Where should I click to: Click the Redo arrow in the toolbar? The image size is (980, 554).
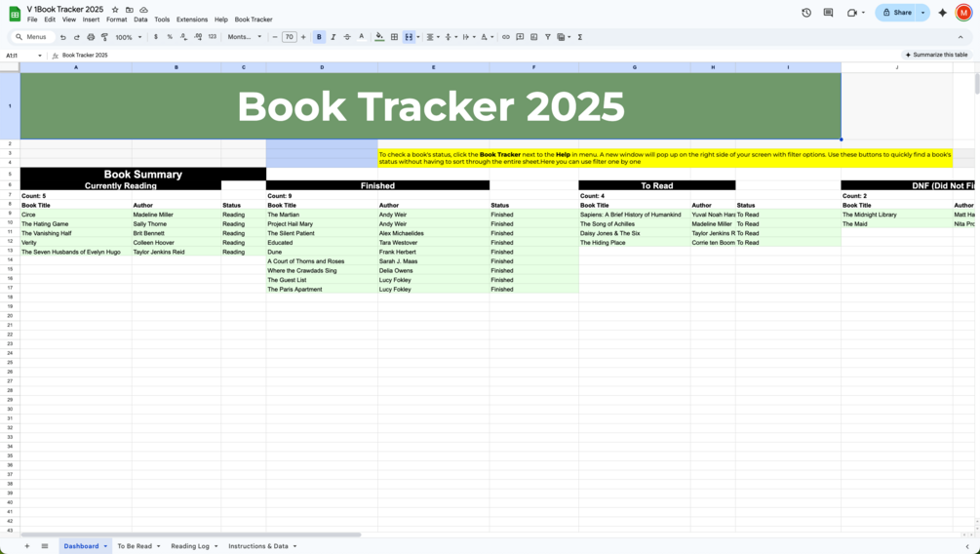click(76, 37)
